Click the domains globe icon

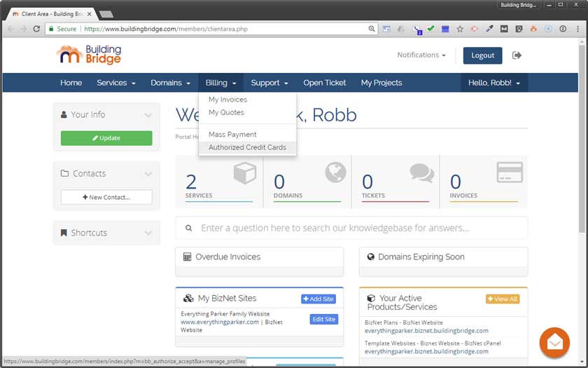[x=335, y=172]
